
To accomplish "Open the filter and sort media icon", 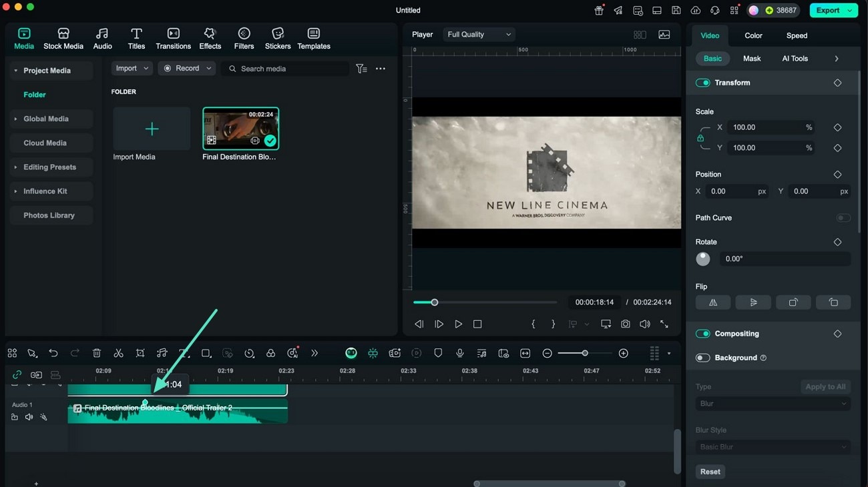I will [x=361, y=69].
